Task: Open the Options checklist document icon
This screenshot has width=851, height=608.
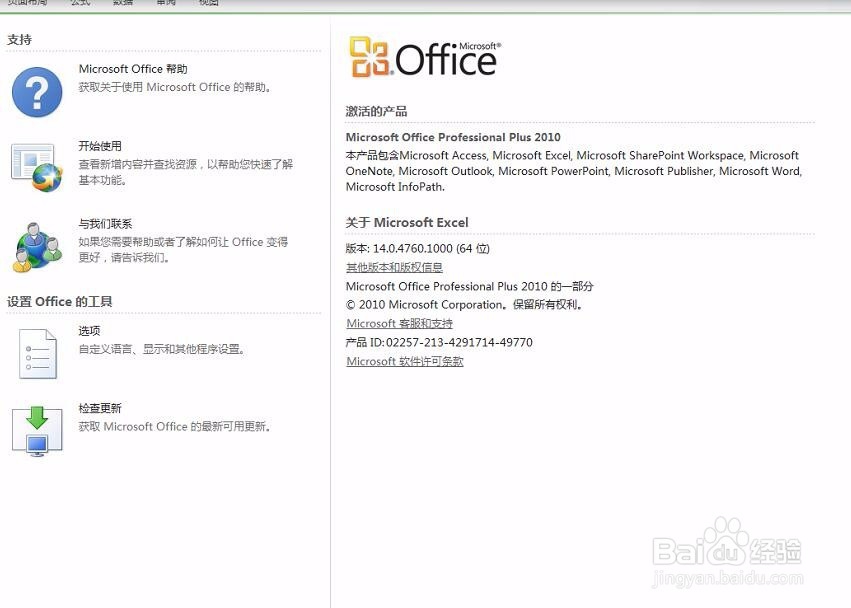Action: tap(37, 353)
